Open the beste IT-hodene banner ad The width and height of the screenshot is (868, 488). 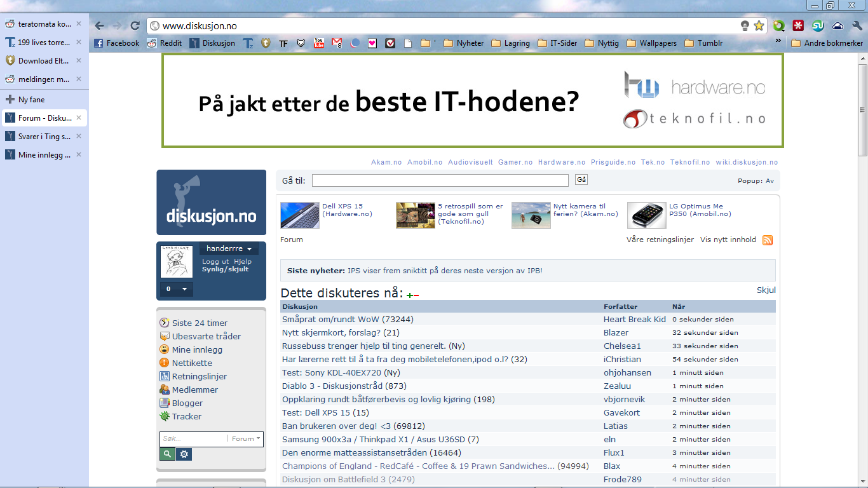(x=473, y=100)
